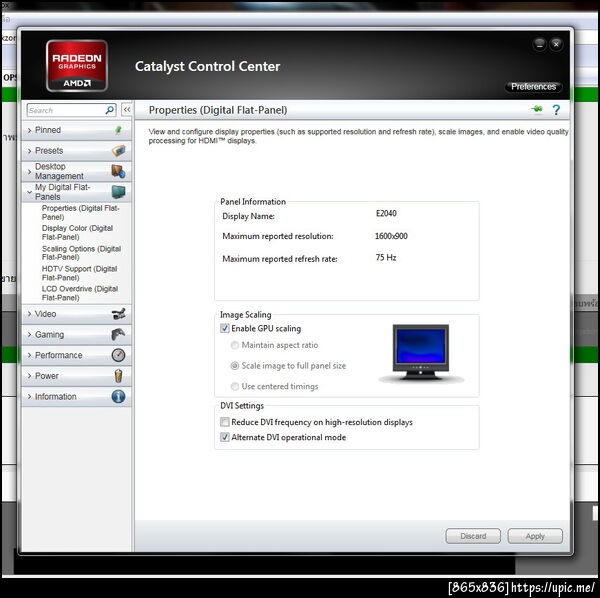This screenshot has width=600, height=598.
Task: Toggle Alternate DVI operational mode checkbox
Action: click(225, 437)
